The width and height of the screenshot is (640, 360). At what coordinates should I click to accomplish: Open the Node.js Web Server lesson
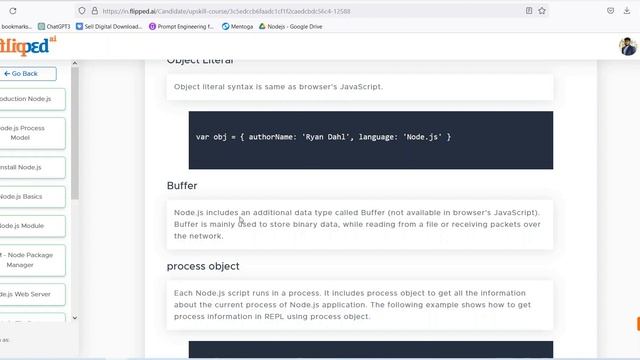tap(32, 294)
